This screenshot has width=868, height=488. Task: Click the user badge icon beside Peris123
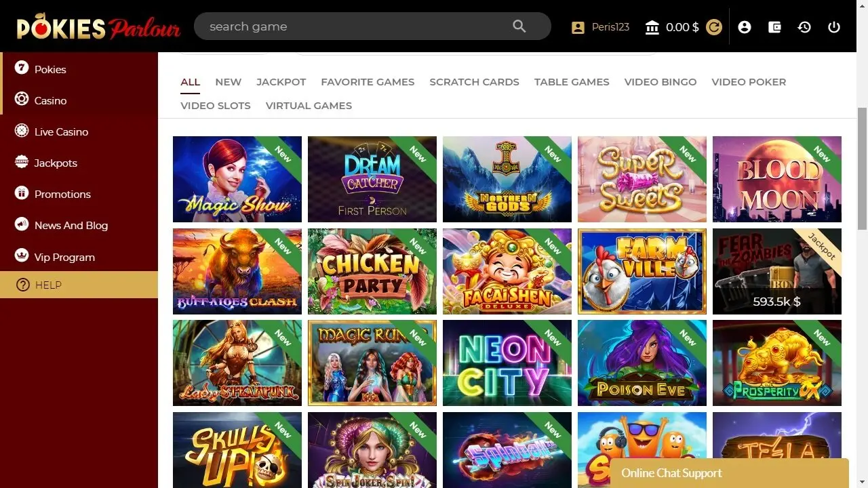click(578, 27)
